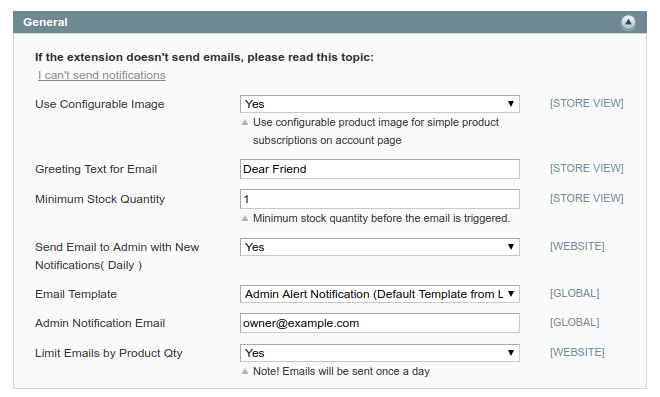Open Limit Emails by Product Qty dropdown
Screen dimensions: 660x397
380,353
